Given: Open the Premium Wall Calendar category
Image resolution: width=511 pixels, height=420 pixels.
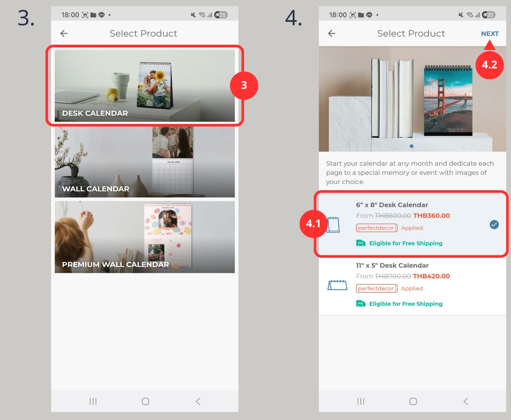Looking at the screenshot, I should [x=145, y=237].
